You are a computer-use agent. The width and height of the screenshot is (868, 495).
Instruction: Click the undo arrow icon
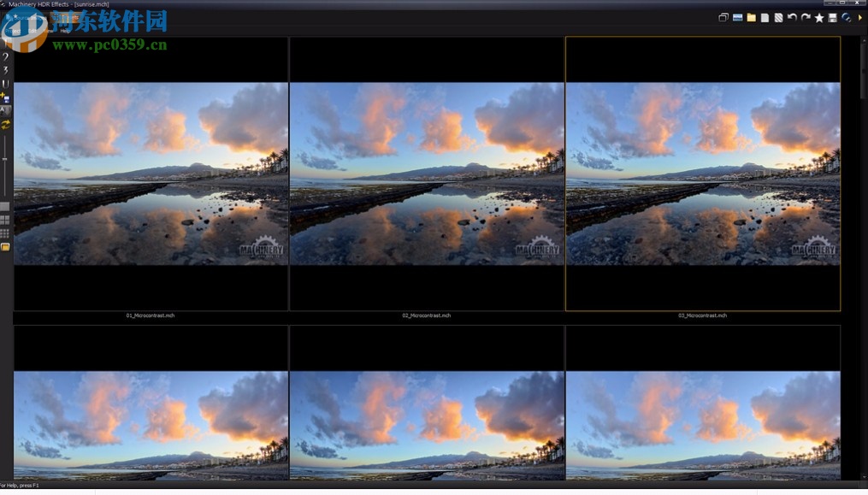pyautogui.click(x=792, y=18)
